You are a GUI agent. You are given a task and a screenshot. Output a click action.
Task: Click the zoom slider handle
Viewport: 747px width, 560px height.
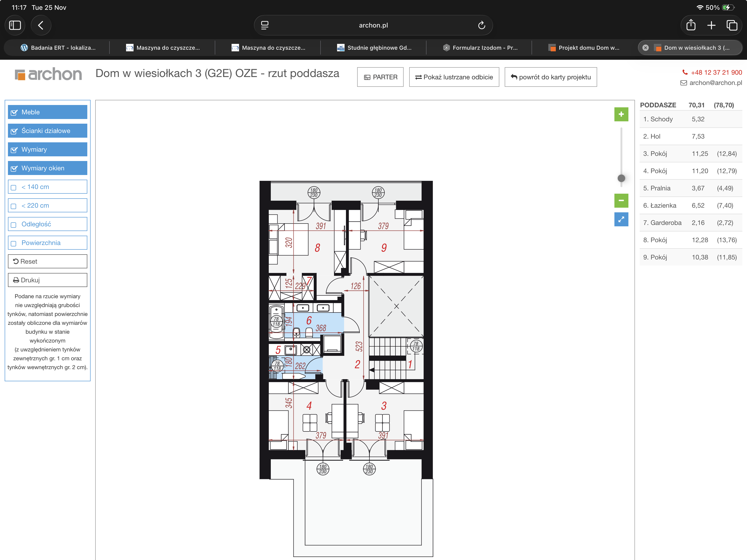(621, 178)
